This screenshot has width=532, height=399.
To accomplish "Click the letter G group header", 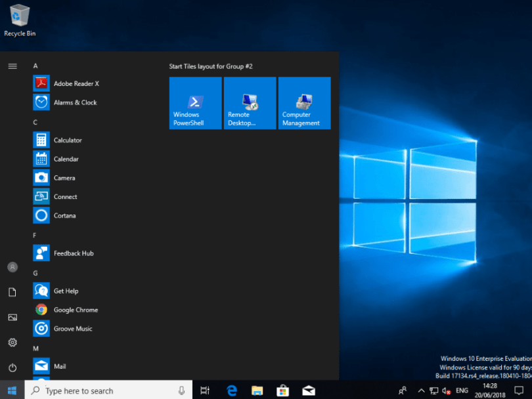I will (35, 273).
